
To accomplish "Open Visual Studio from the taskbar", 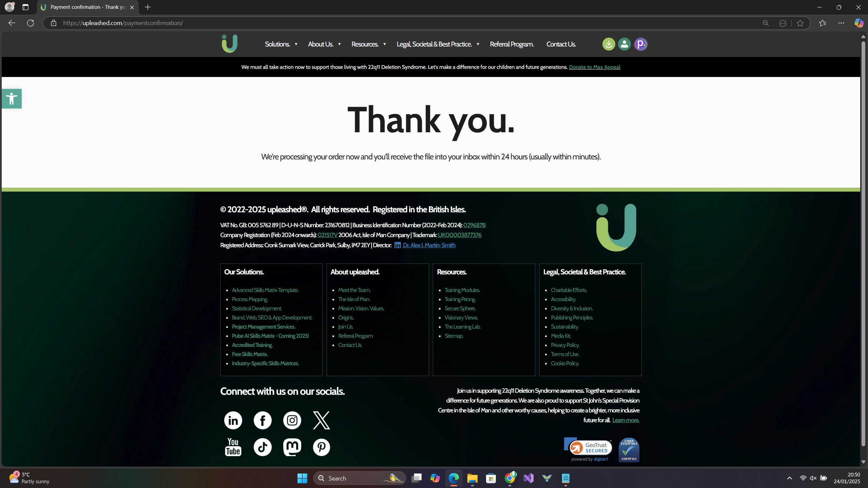I will [x=528, y=478].
